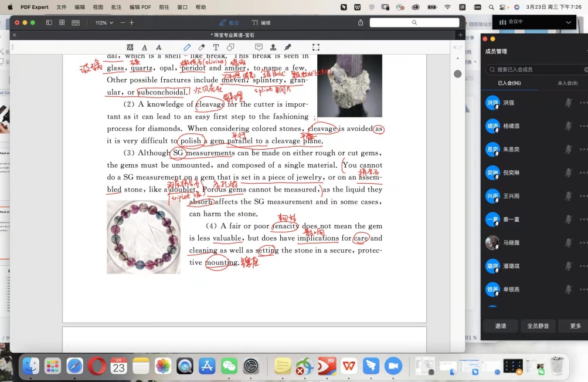588x382 pixels.
Task: Toggle microphone for 洪强
Action: 567,103
